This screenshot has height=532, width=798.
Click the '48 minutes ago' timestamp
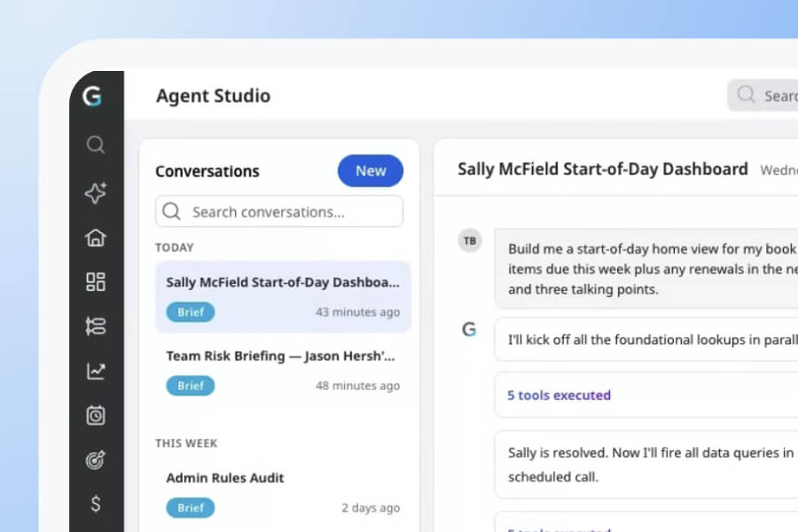pyautogui.click(x=358, y=386)
